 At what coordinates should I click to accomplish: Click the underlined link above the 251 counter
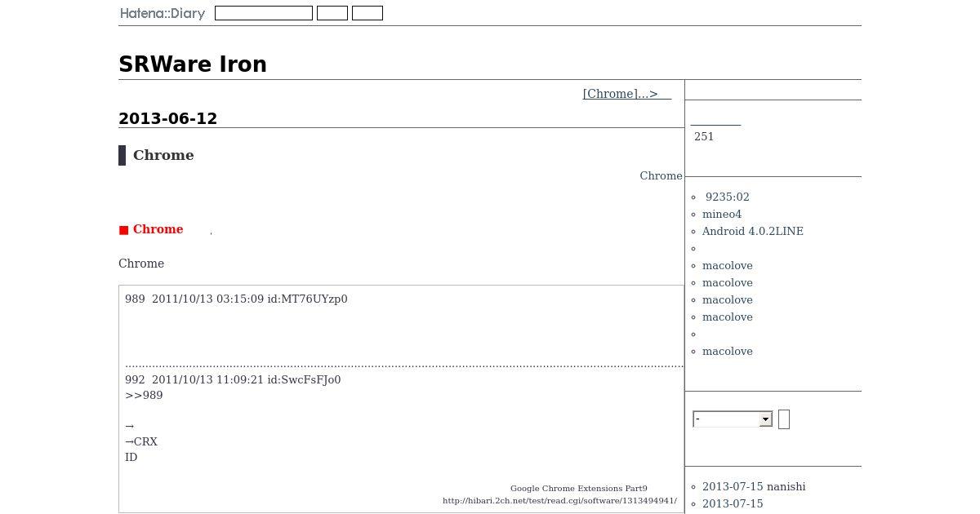click(715, 120)
